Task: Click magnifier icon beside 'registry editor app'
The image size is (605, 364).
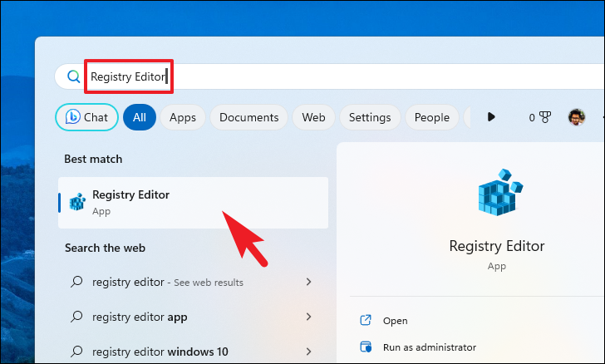Action: [76, 317]
